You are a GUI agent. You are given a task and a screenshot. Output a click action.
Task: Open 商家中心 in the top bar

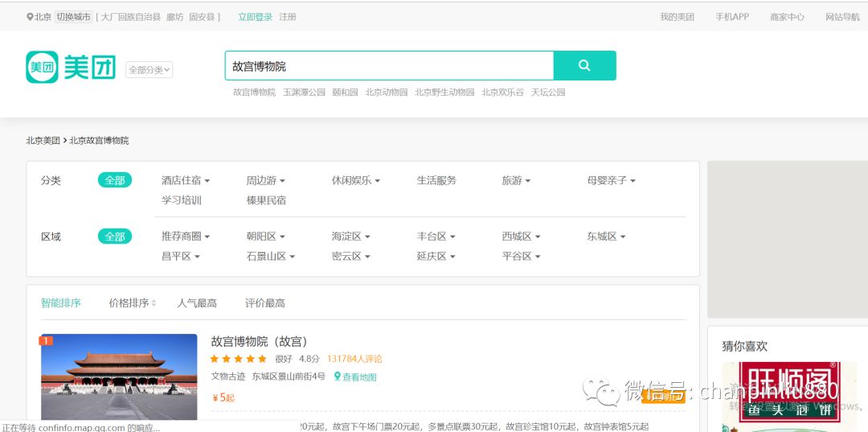pyautogui.click(x=787, y=17)
